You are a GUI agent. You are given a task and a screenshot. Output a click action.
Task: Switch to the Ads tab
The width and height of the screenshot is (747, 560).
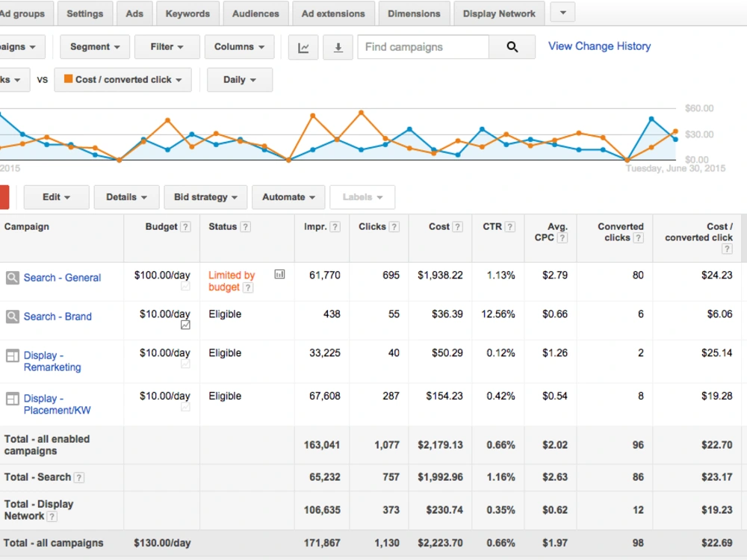pyautogui.click(x=134, y=13)
